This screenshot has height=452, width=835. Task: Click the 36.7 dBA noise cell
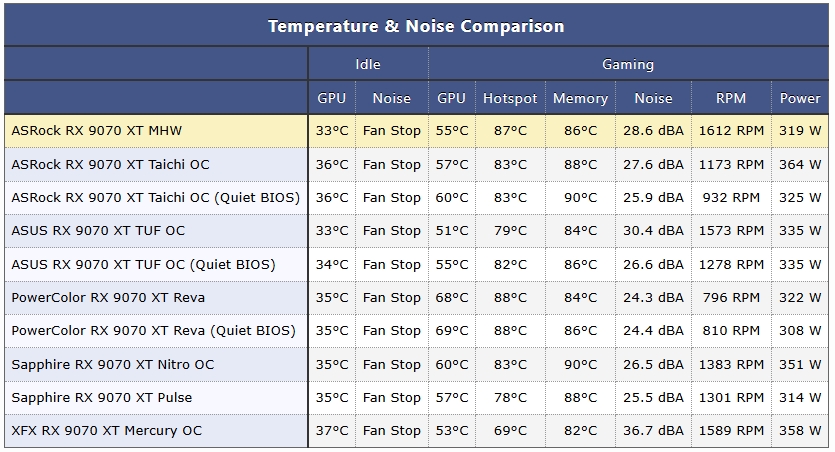[653, 431]
